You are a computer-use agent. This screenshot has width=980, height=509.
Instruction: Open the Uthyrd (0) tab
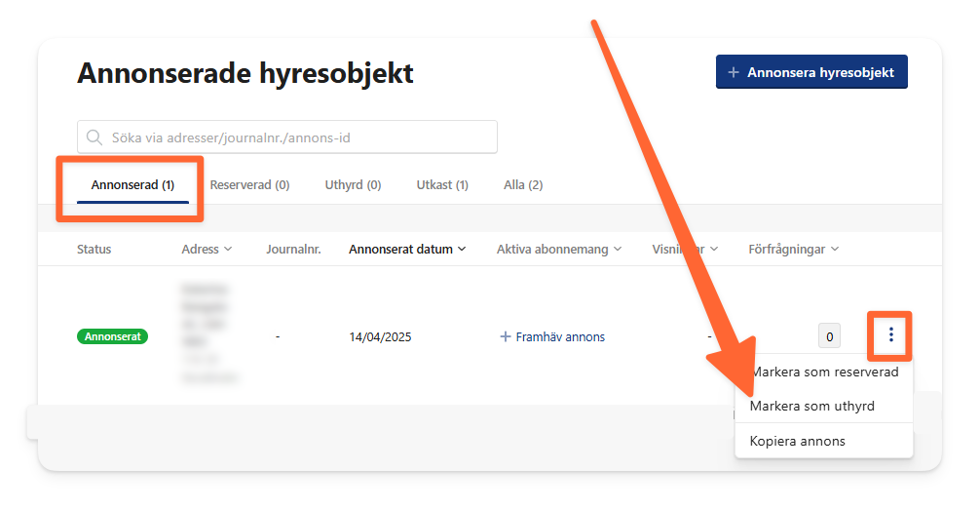[353, 185]
